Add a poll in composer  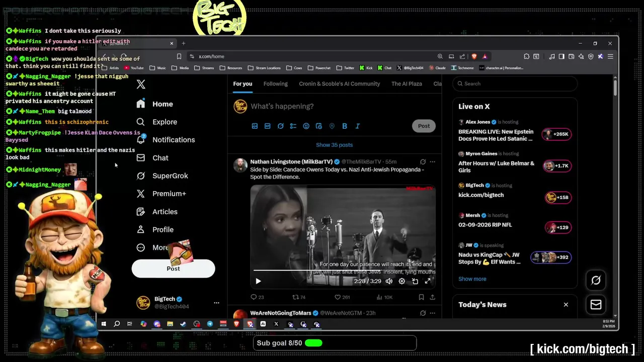293,126
